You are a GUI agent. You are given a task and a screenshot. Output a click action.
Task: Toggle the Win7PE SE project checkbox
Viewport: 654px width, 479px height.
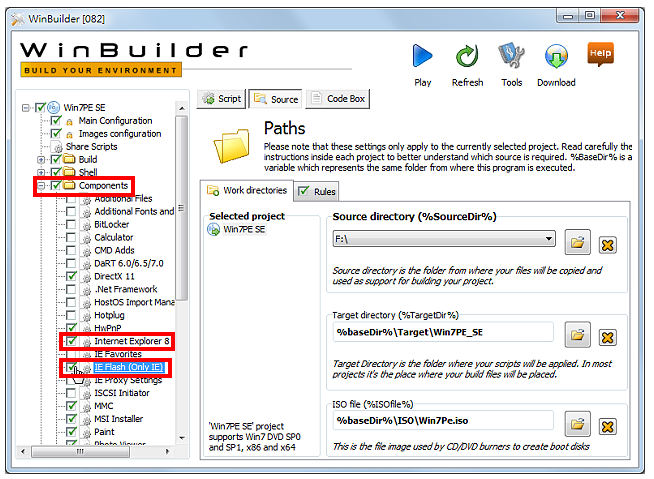(x=40, y=108)
